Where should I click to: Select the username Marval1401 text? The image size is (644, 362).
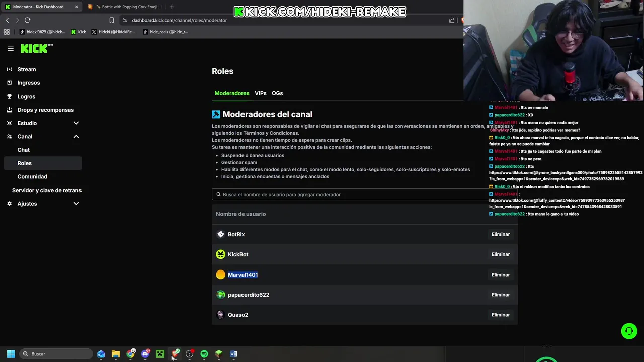pos(243,275)
